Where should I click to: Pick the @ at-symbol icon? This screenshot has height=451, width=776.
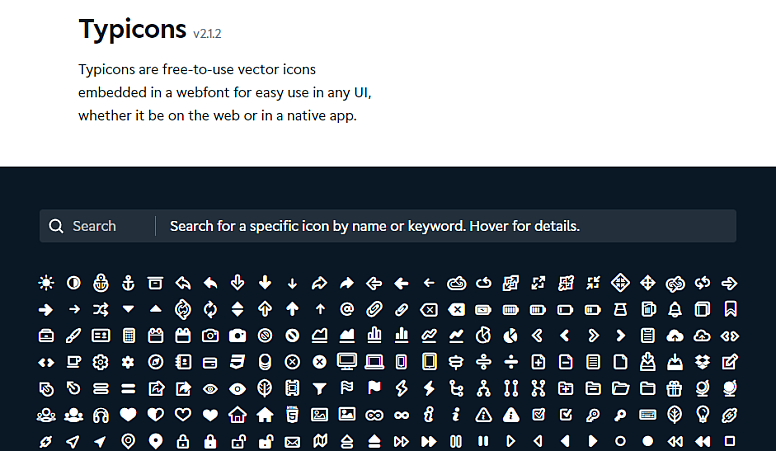click(347, 309)
